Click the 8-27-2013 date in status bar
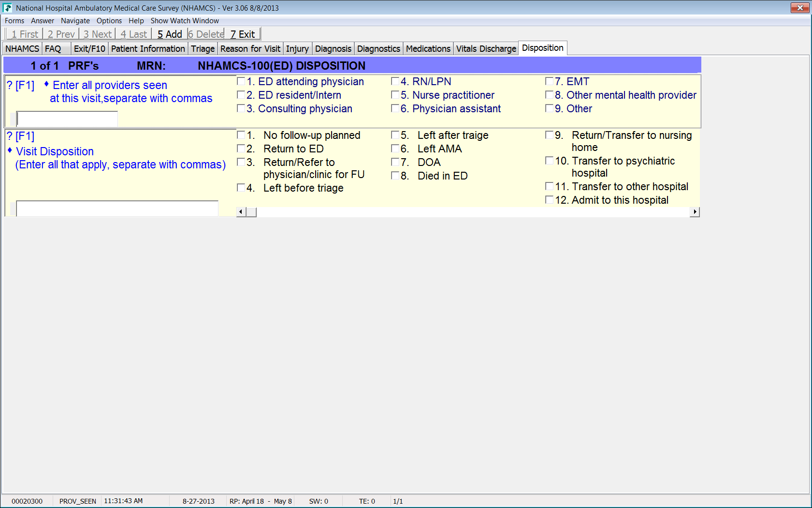Screen dimensions: 812x508 coord(199,501)
